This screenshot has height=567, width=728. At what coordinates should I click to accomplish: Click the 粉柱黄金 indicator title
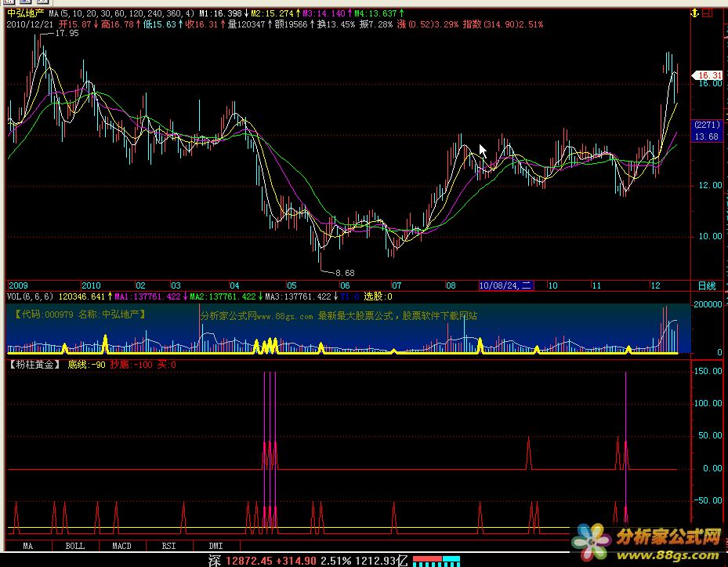tap(34, 365)
